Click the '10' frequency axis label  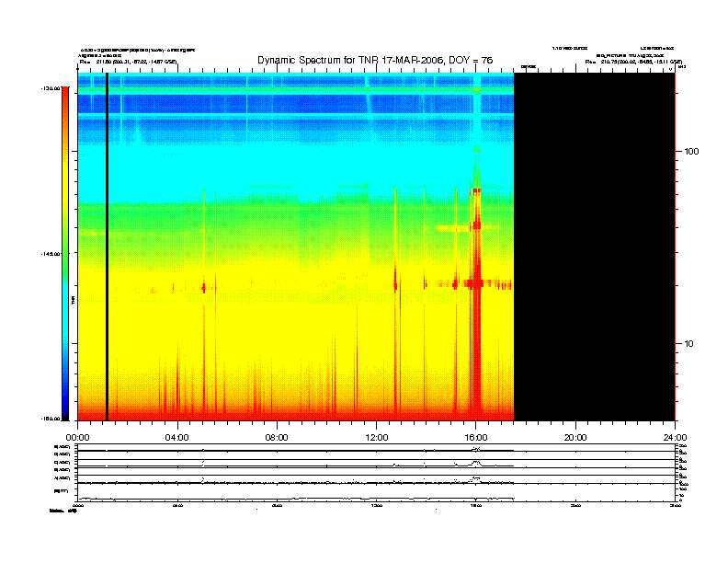point(689,344)
